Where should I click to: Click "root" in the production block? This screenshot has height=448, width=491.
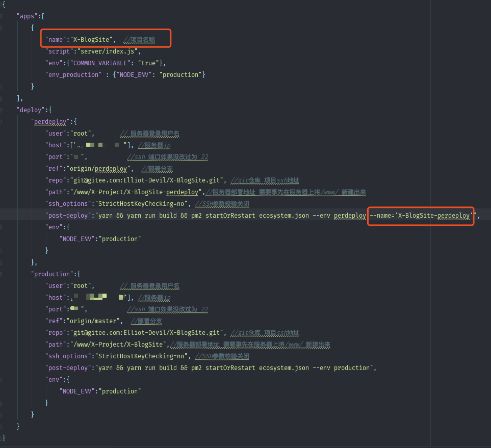[81, 286]
